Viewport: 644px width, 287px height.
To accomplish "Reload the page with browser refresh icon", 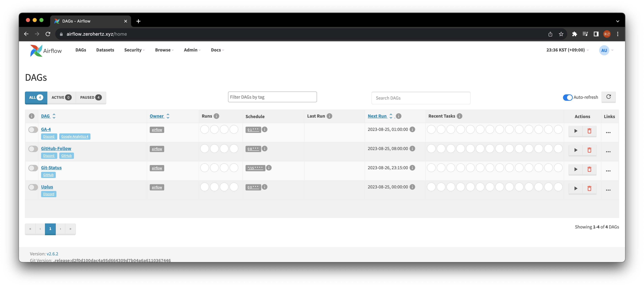I will point(48,34).
